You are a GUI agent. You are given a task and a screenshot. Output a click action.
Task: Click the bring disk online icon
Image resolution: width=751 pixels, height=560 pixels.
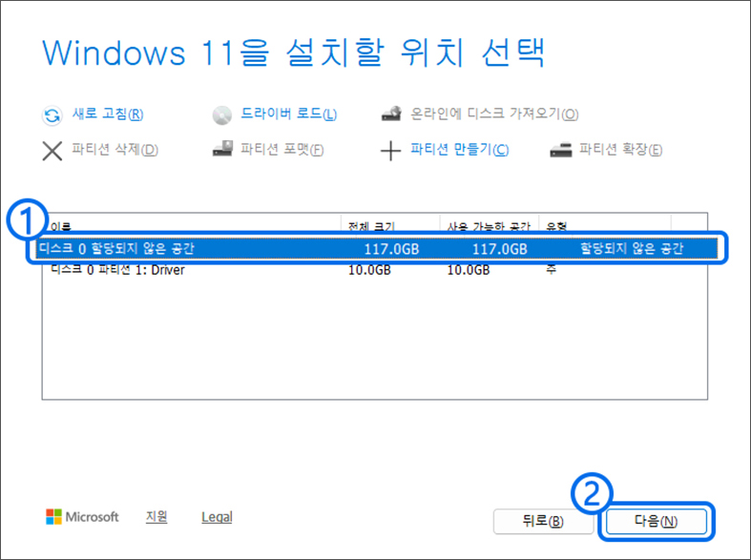(x=391, y=114)
